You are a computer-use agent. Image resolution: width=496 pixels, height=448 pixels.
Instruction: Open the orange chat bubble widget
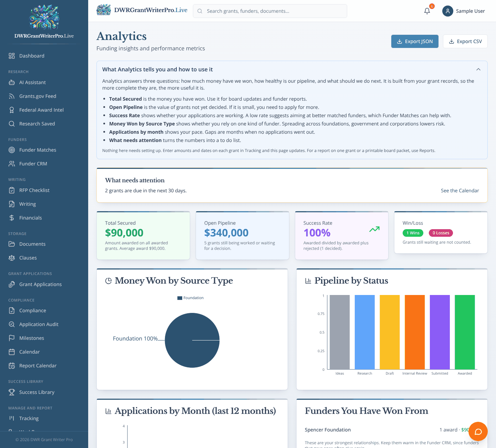(x=478, y=431)
